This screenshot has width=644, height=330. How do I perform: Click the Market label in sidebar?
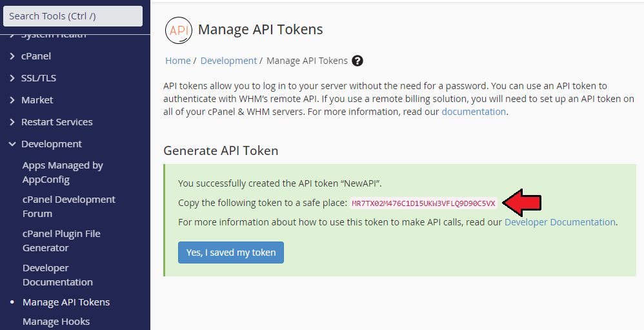tap(37, 100)
